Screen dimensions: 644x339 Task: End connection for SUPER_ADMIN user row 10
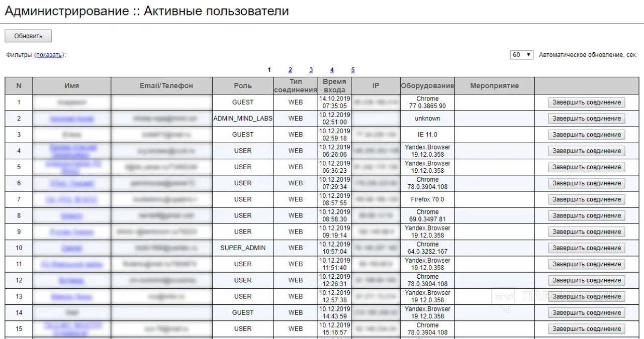587,248
